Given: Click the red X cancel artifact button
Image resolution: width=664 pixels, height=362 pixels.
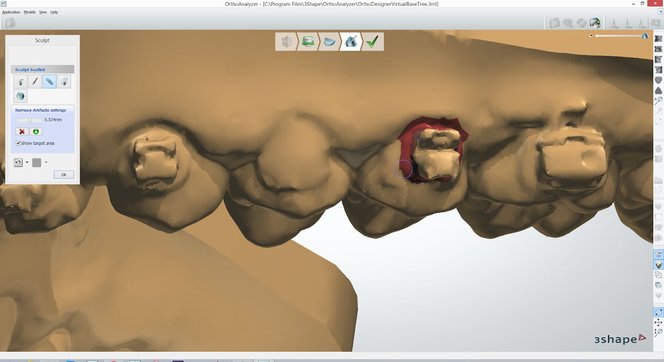Looking at the screenshot, I should coord(22,132).
